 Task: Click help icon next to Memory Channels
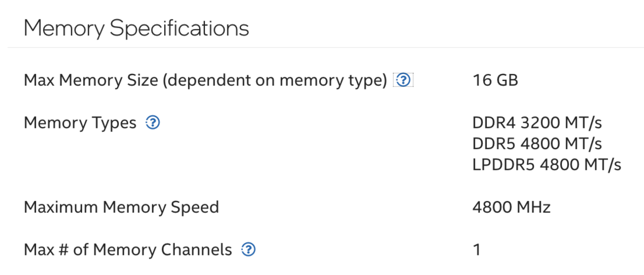tap(248, 250)
